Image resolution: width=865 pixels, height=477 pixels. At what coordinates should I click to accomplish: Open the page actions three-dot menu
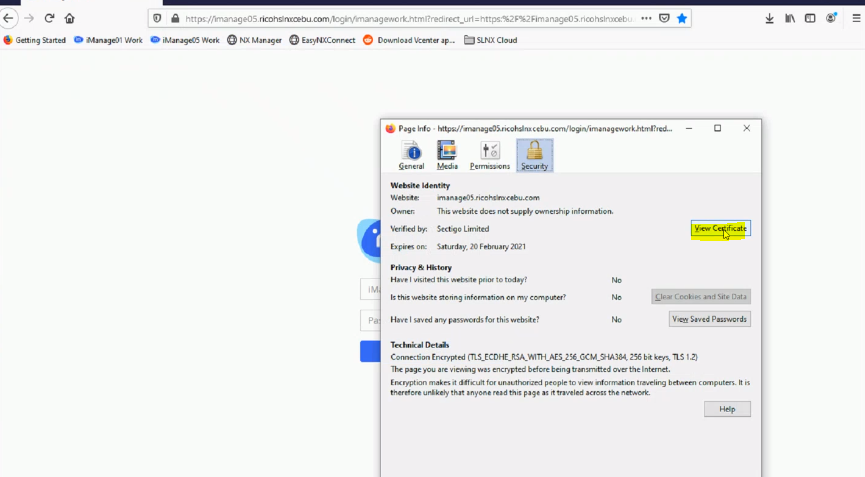646,18
